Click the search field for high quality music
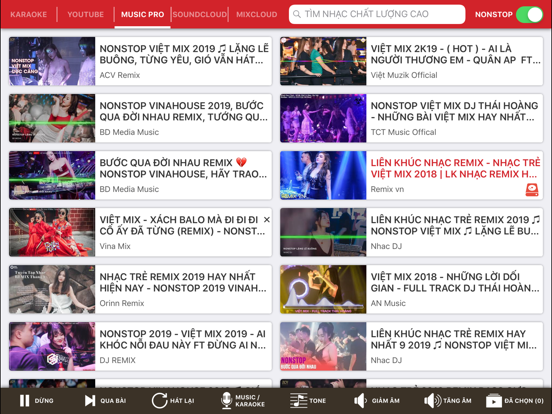This screenshot has height=414, width=552. 377,14
